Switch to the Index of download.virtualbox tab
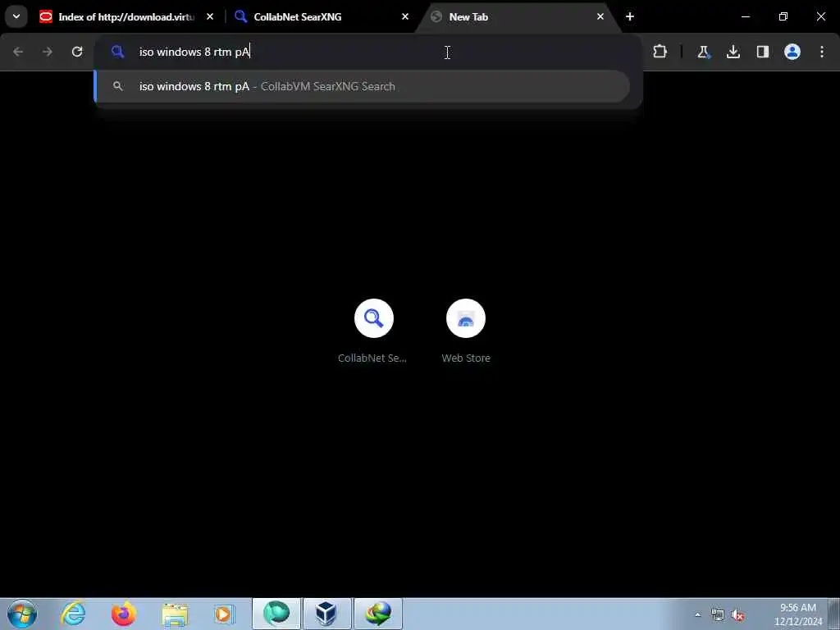Screen dimensions: 840x630 click(127, 16)
